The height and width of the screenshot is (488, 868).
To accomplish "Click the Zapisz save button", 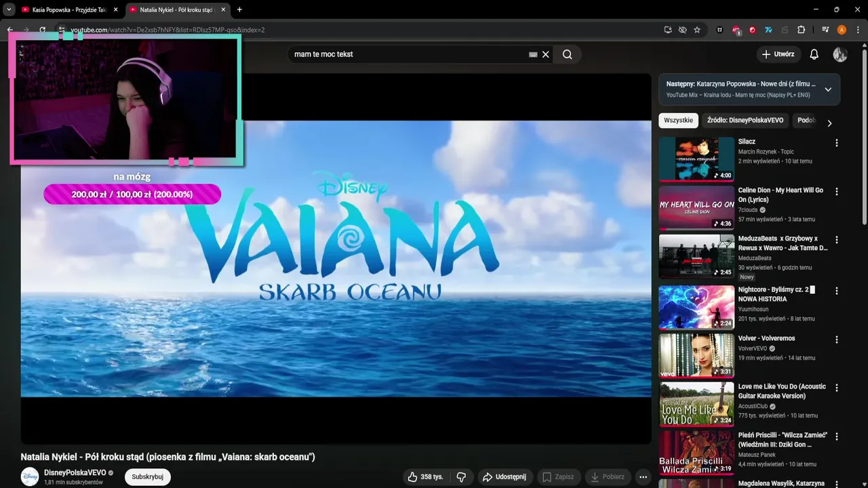I will [559, 477].
